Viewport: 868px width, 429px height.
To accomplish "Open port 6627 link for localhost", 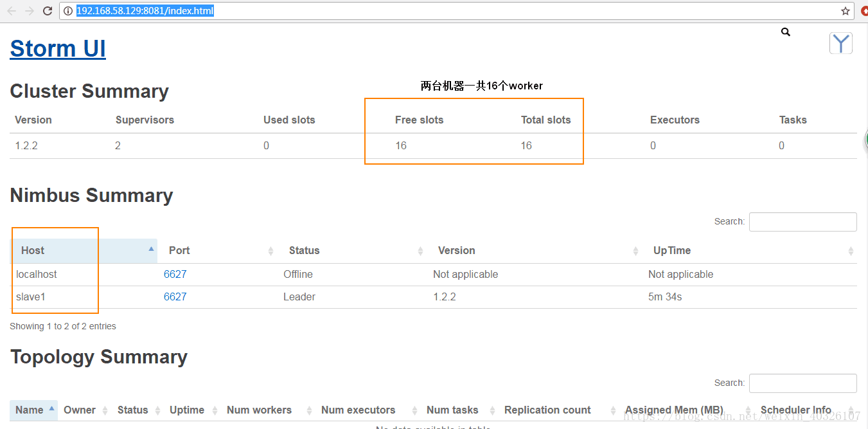I will click(x=175, y=274).
